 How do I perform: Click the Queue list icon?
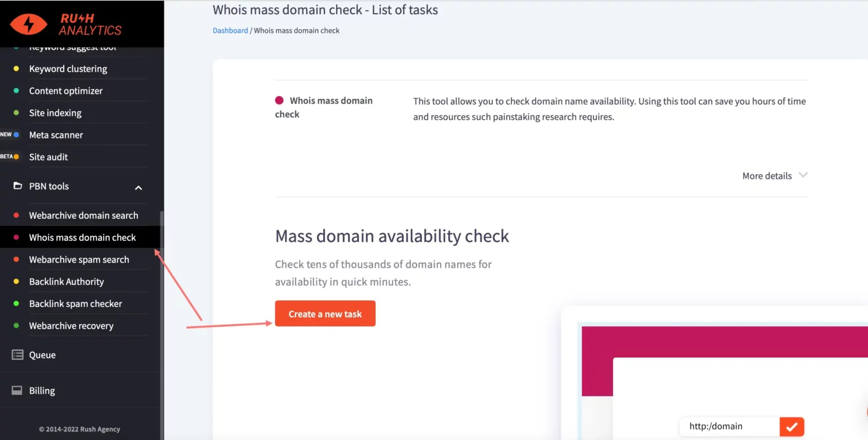(x=18, y=355)
